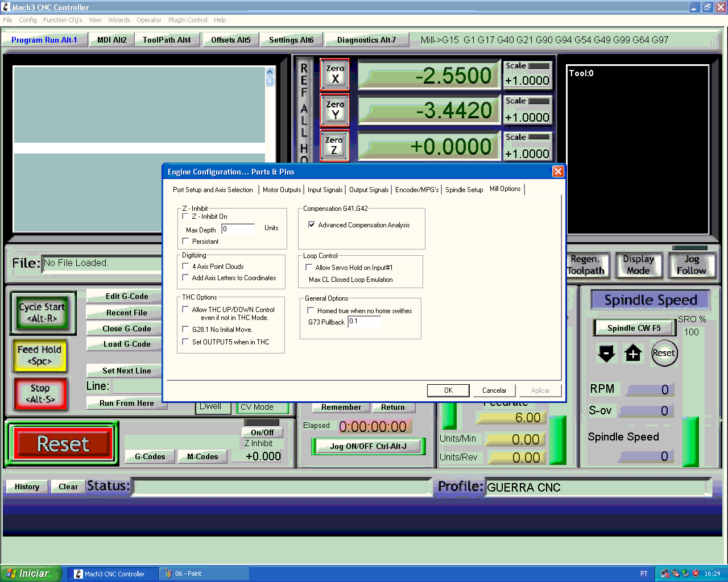The width and height of the screenshot is (728, 582).
Task: Click the Mach3 icon in the title bar
Action: [6, 7]
